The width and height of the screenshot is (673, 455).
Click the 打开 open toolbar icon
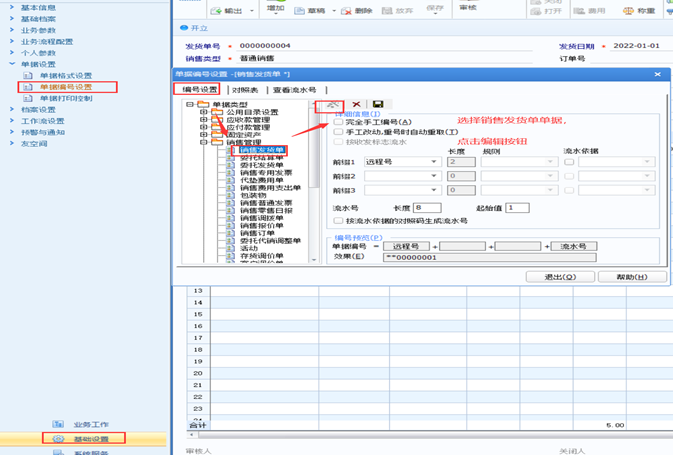pyautogui.click(x=536, y=11)
